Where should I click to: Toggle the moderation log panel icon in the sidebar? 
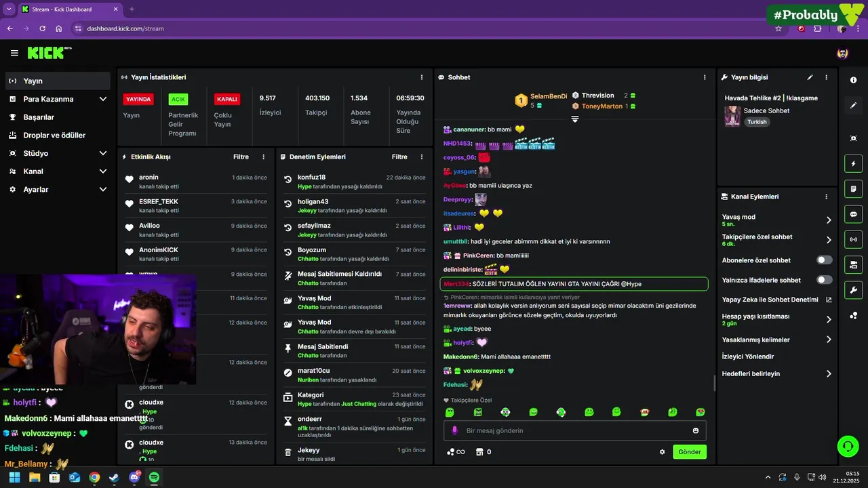(853, 188)
